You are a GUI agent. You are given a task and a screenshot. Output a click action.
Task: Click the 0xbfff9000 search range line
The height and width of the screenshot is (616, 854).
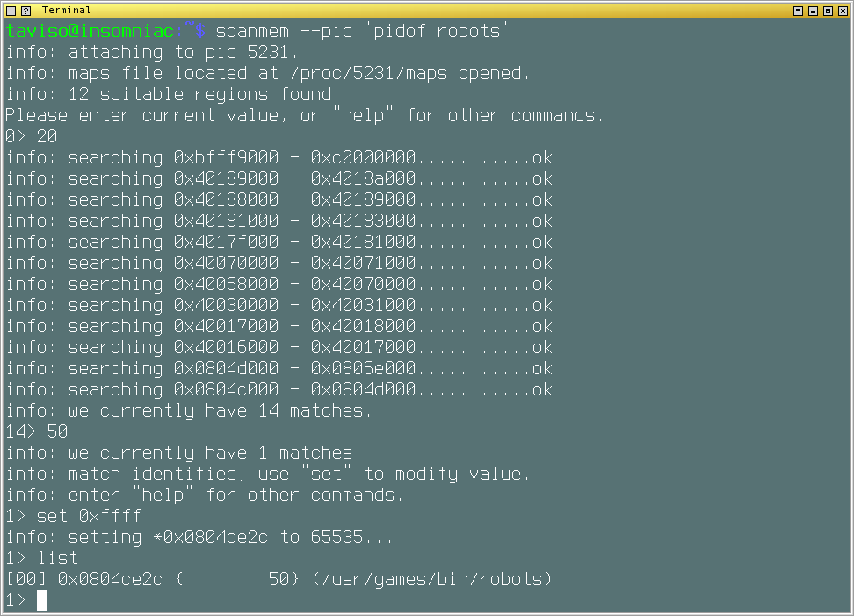tap(279, 157)
